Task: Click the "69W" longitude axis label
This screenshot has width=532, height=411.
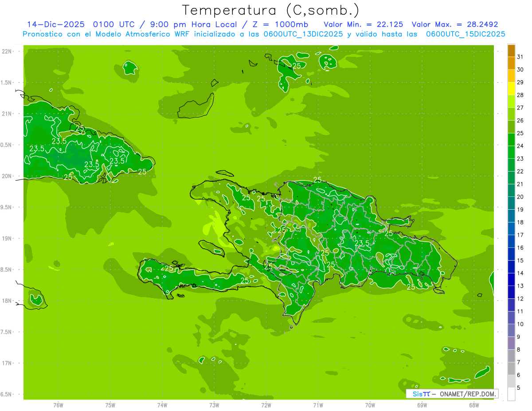Action: [x=422, y=405]
